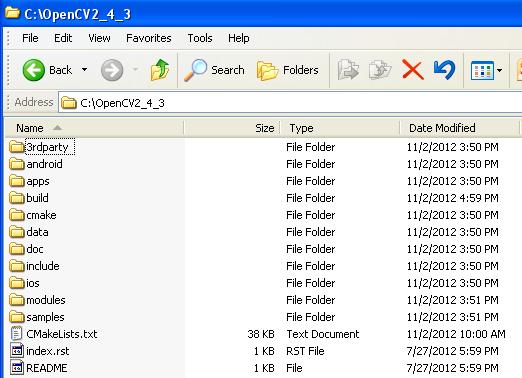The width and height of the screenshot is (522, 378).
Task: Click the 11/2/2012 10:00 AM date
Action: [x=456, y=334]
